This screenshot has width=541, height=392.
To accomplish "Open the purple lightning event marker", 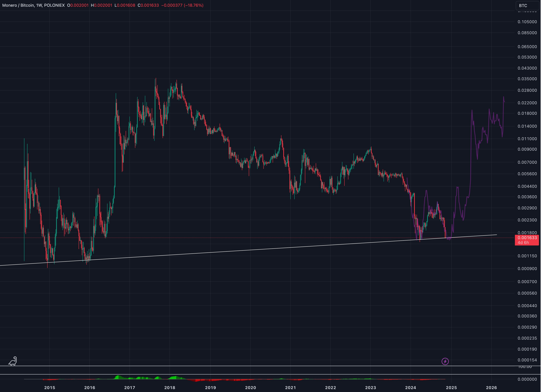I will (x=445, y=361).
